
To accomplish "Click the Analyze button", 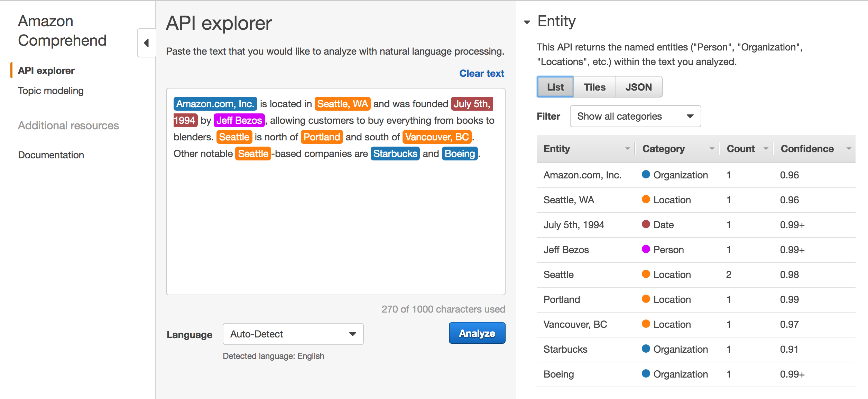I will point(477,333).
